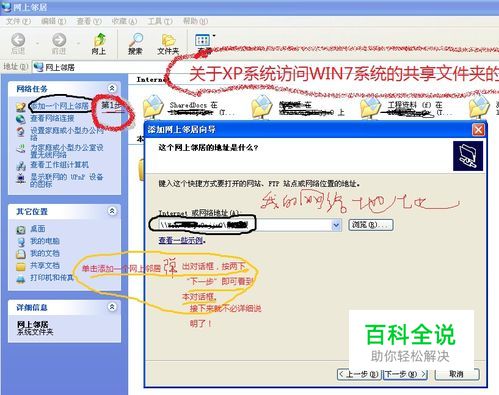Click 设置家庭或小型办公网络 link
The height and width of the screenshot is (395, 499).
pos(67,134)
